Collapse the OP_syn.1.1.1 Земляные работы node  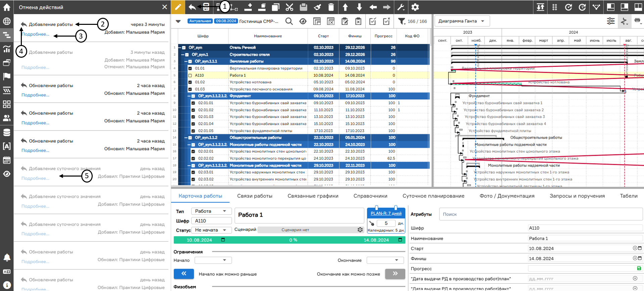click(186, 61)
